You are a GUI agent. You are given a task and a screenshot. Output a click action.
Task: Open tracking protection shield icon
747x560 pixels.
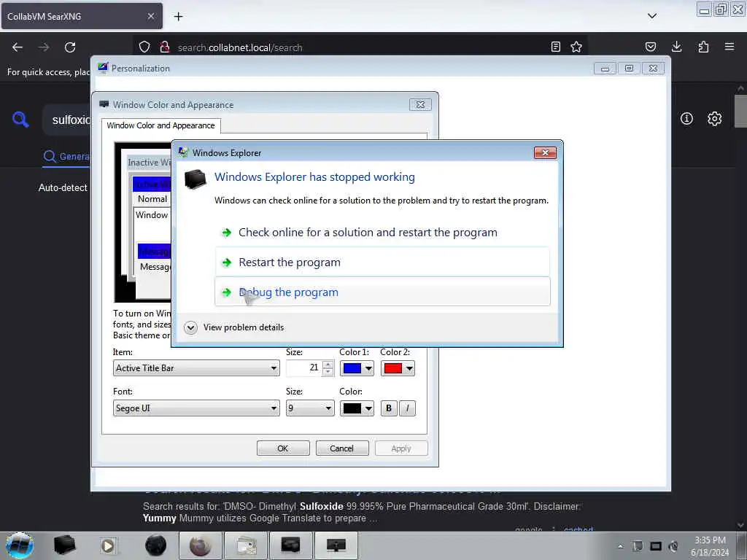pyautogui.click(x=144, y=47)
